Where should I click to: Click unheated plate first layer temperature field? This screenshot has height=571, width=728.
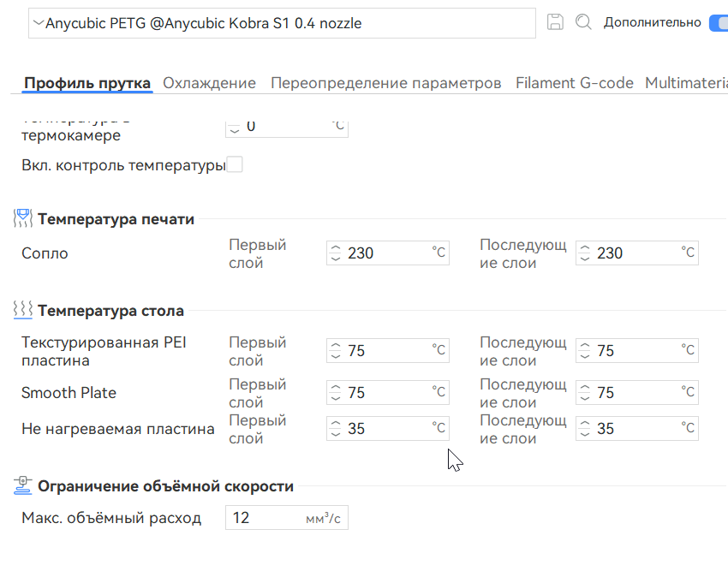click(385, 429)
